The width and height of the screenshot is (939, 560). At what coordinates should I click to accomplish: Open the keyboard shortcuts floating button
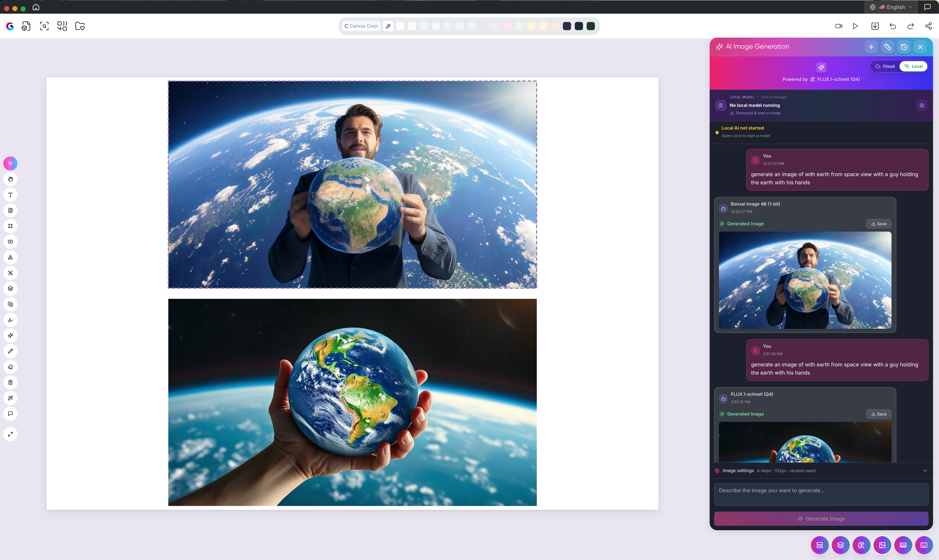pos(924,545)
